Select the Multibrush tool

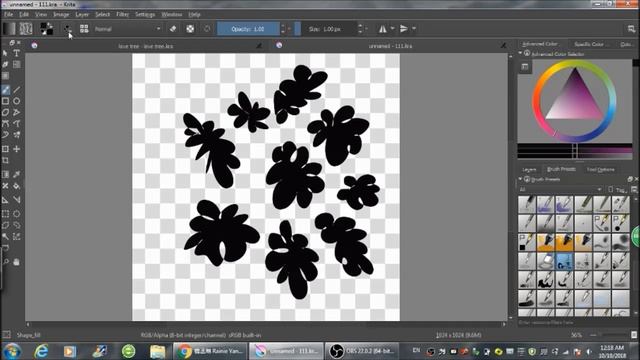pyautogui.click(x=17, y=135)
